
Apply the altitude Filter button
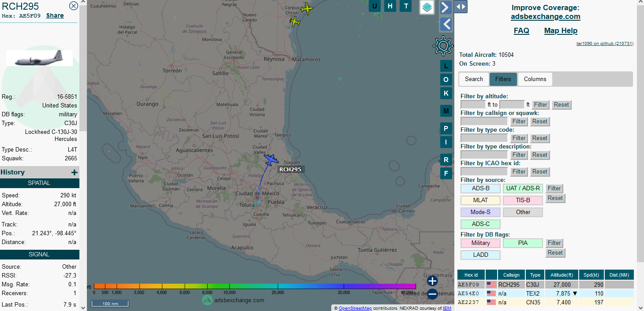pyautogui.click(x=540, y=105)
